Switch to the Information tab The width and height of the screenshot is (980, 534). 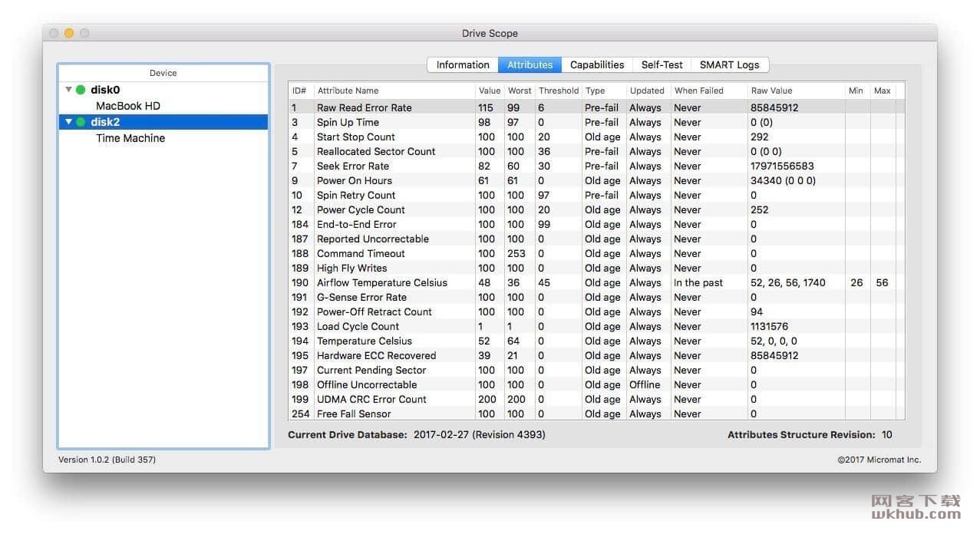(x=463, y=65)
